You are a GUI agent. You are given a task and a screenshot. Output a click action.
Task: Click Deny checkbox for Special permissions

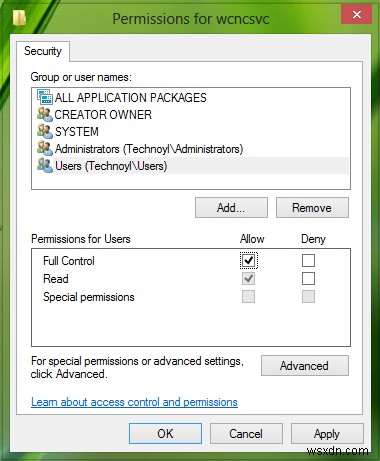pyautogui.click(x=308, y=296)
